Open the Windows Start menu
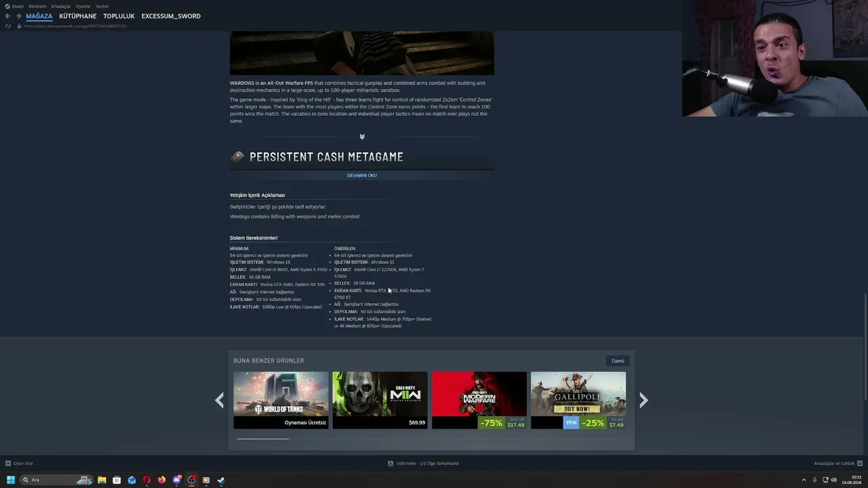This screenshot has height=488, width=868. pyautogui.click(x=11, y=480)
